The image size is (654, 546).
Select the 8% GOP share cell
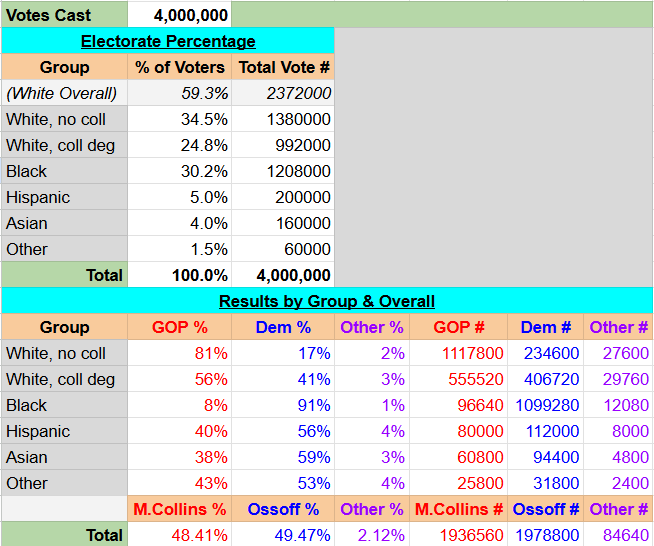pos(179,405)
